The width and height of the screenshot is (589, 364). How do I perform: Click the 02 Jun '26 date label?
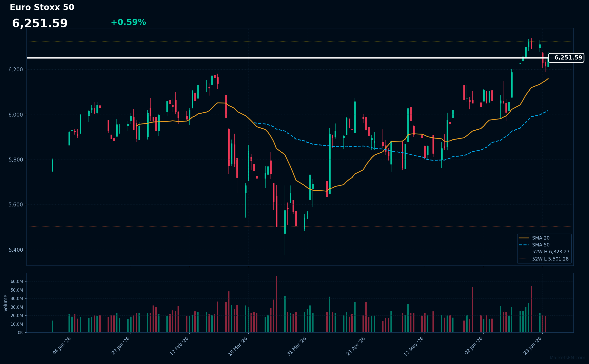473,346
